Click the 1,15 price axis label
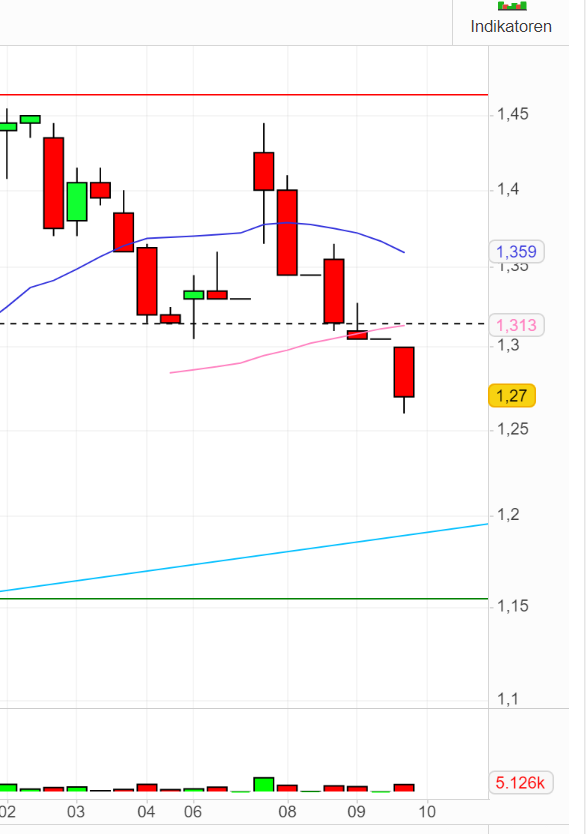Image resolution: width=586 pixels, height=834 pixels. 513,606
